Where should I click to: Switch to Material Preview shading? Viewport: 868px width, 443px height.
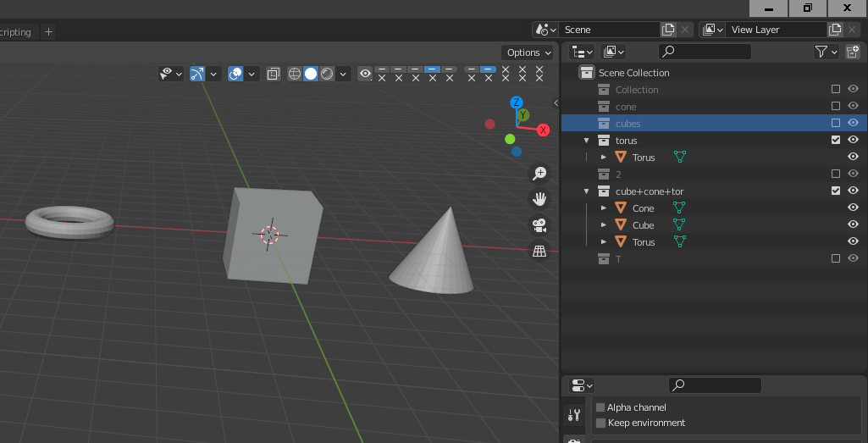(x=327, y=74)
